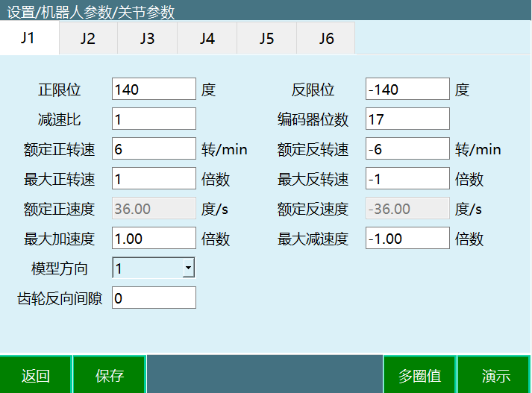Select the 最大正转速 input field
The image size is (532, 393).
(154, 179)
